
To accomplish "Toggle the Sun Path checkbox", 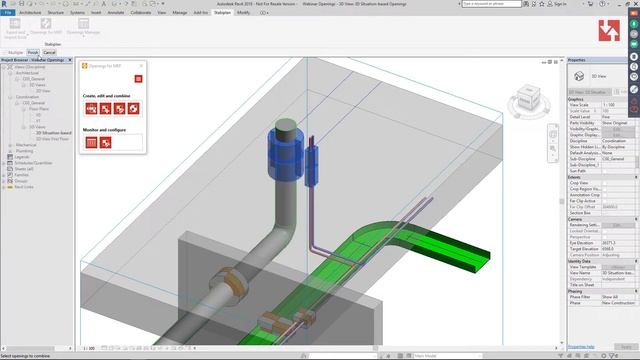I will tap(605, 171).
